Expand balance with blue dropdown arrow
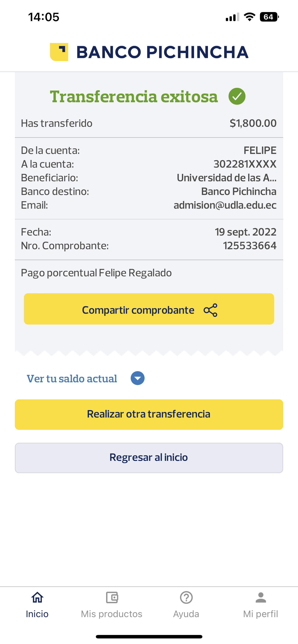Screen dimensions: 298x644 [x=138, y=378]
